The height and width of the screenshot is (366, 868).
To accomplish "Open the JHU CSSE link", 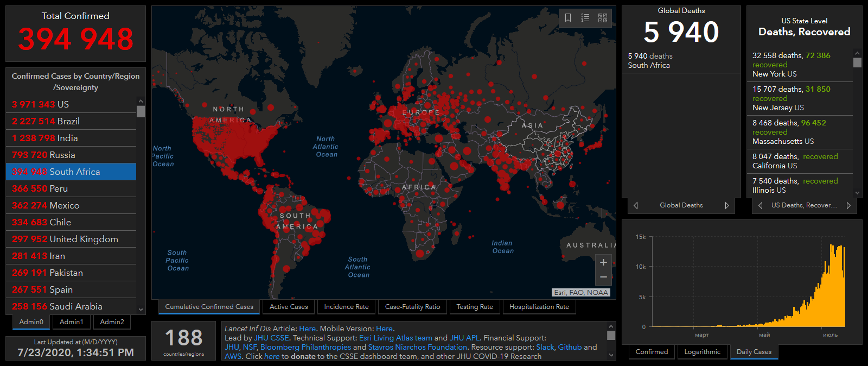I will coord(271,338).
